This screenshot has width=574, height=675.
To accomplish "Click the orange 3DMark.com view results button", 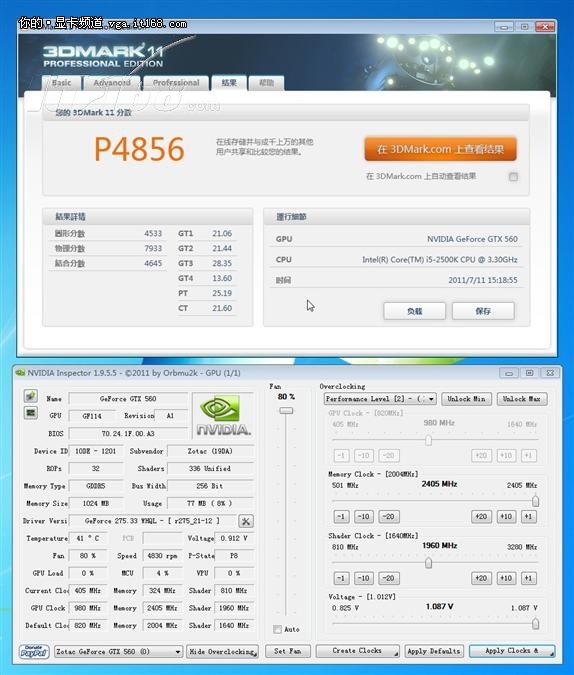I will pos(441,149).
